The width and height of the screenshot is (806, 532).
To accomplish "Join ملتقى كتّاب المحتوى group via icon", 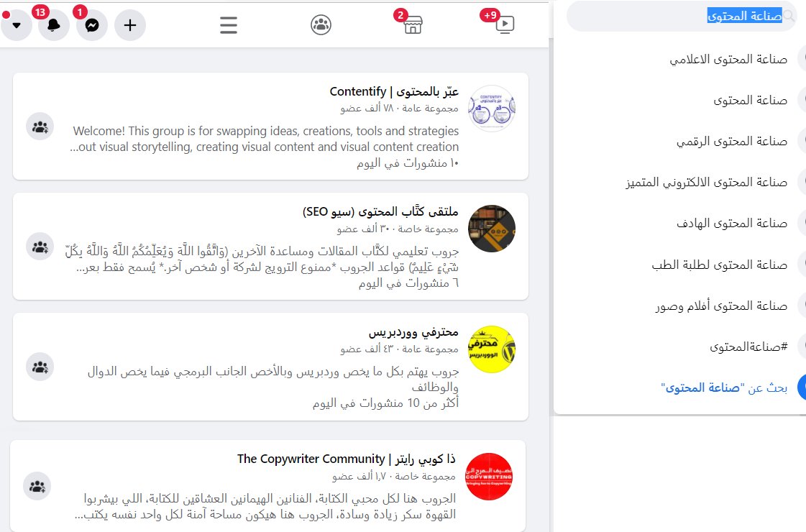I will [40, 247].
